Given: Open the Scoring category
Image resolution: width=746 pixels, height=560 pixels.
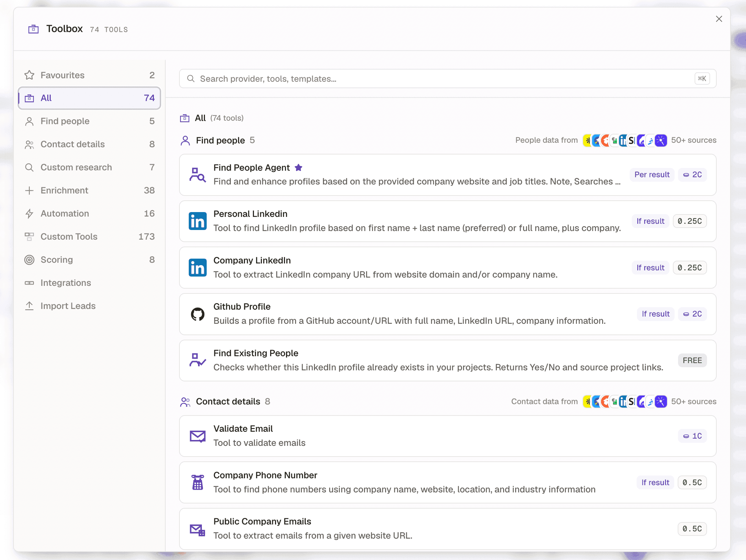Looking at the screenshot, I should point(89,260).
